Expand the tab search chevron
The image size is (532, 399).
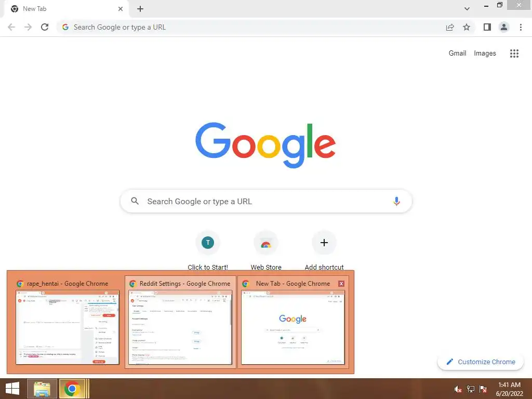[467, 9]
